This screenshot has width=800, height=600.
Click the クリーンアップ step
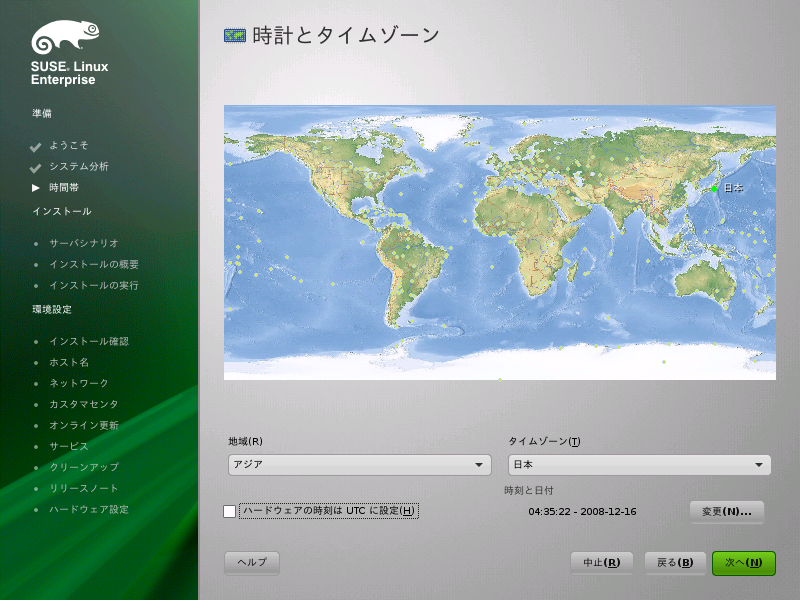(x=84, y=467)
